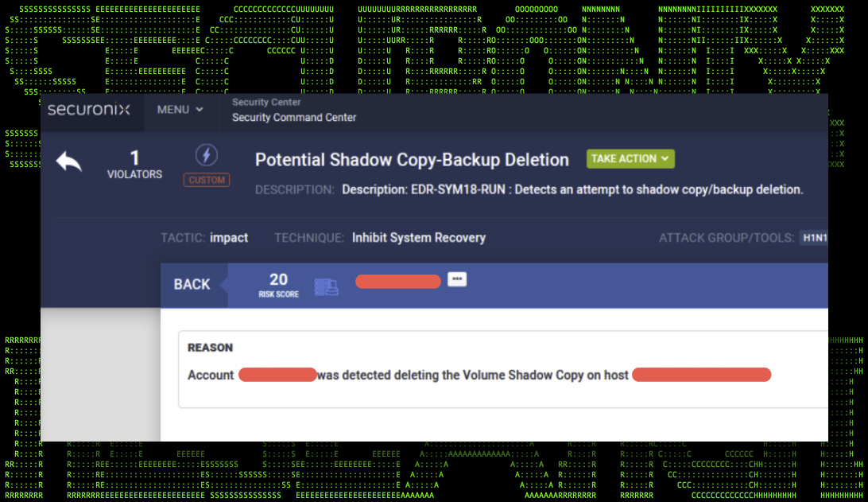This screenshot has width=868, height=502.
Task: Click the redacted host name in Reason
Action: pos(701,375)
